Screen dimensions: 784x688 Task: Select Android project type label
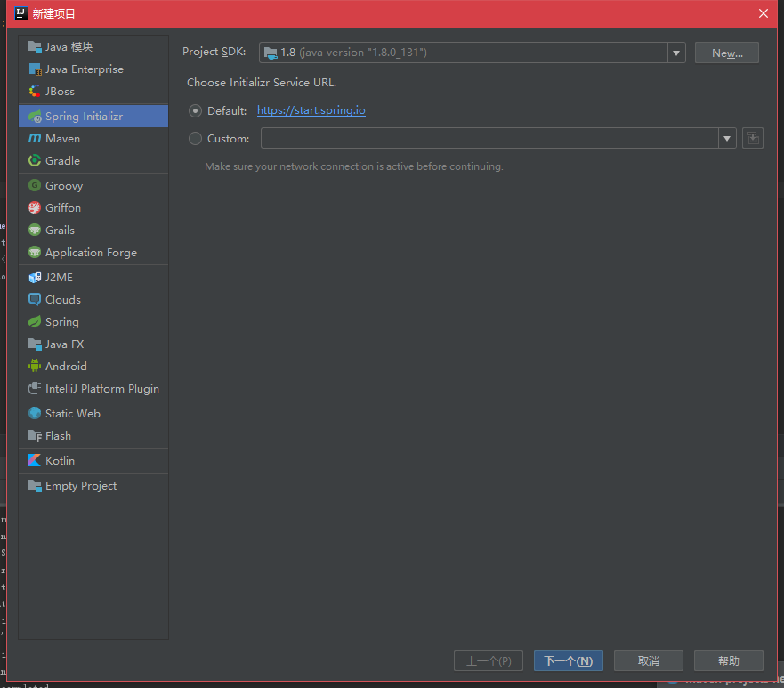[66, 367]
